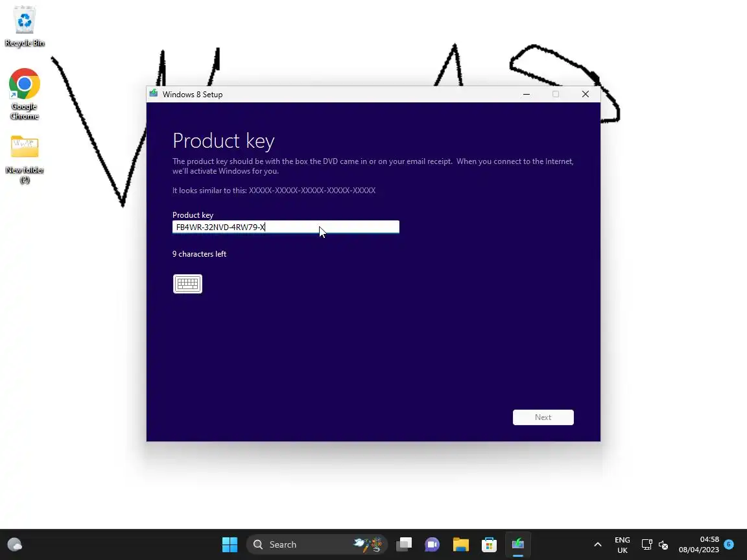Select the Google Chrome desktop shortcut
Viewport: 747px width, 560px height.
click(24, 94)
